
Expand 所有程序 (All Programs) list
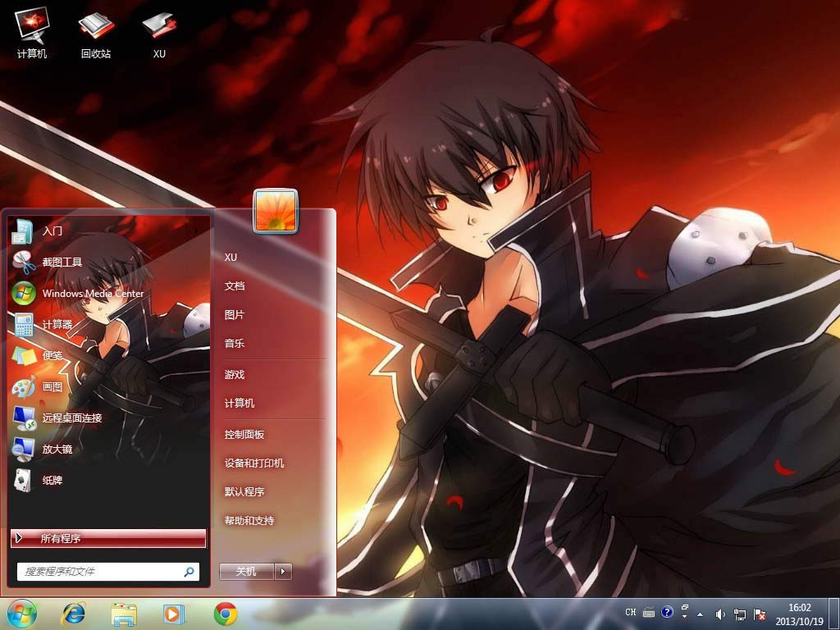tap(108, 539)
